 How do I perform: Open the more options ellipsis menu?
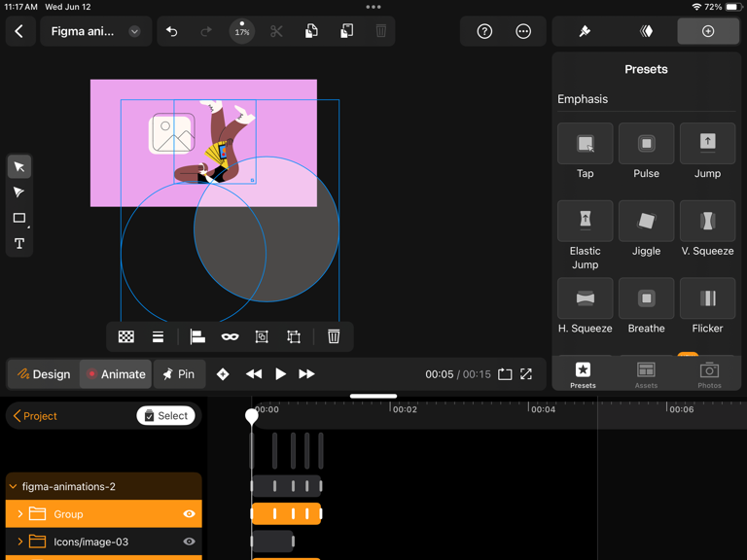523,31
